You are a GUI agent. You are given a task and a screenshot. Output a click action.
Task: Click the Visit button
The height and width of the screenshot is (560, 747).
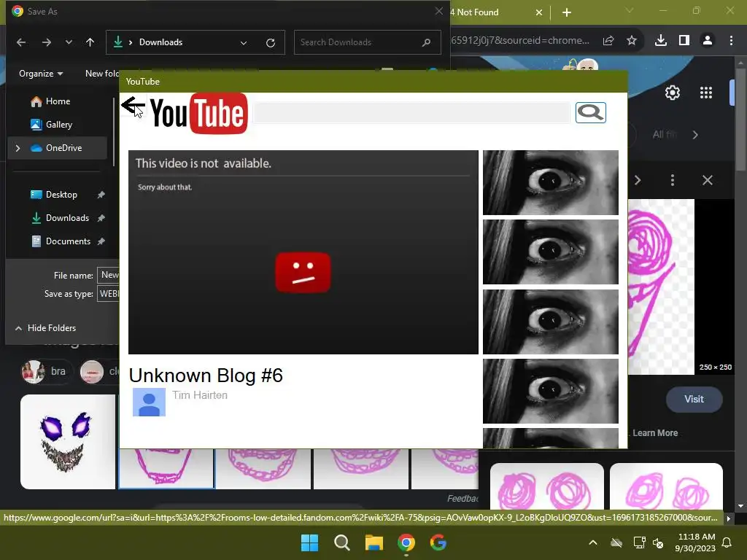coord(694,399)
